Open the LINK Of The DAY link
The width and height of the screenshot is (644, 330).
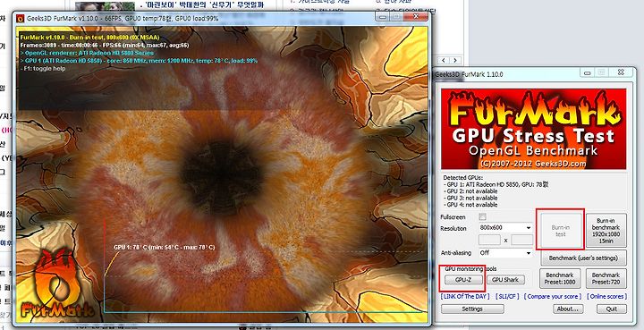pyautogui.click(x=465, y=296)
